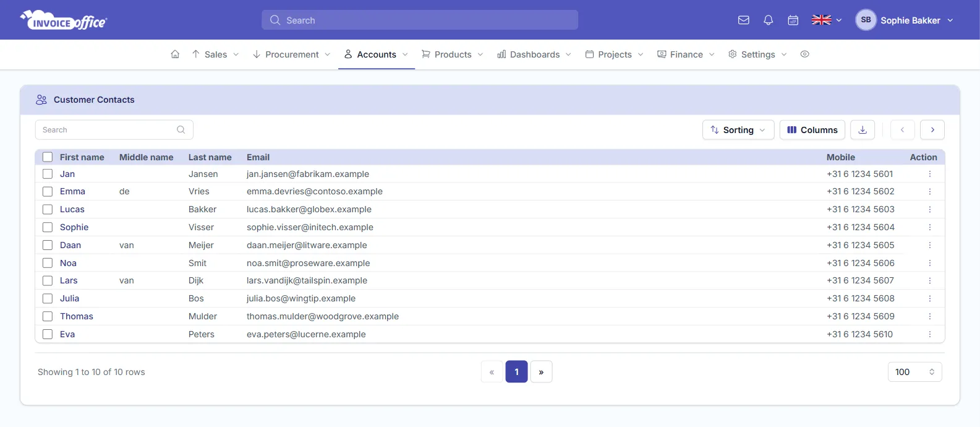Open the notifications bell
Screen dimensions: 980x427
[x=769, y=20]
